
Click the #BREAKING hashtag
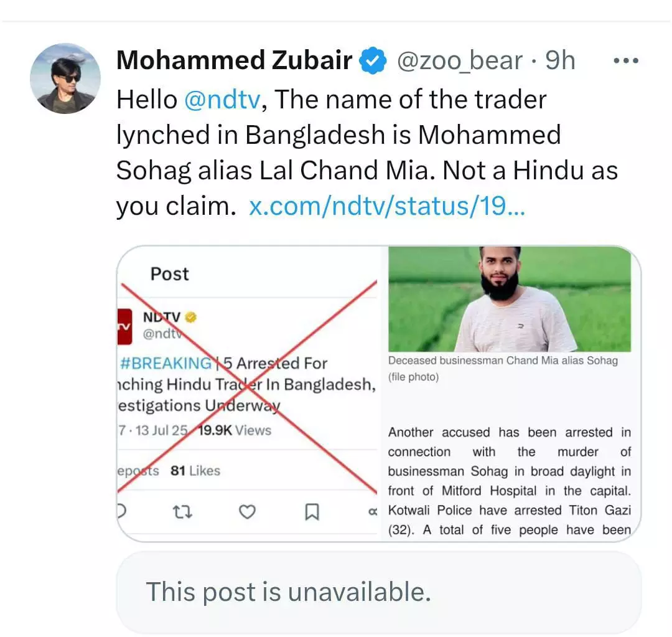166,363
